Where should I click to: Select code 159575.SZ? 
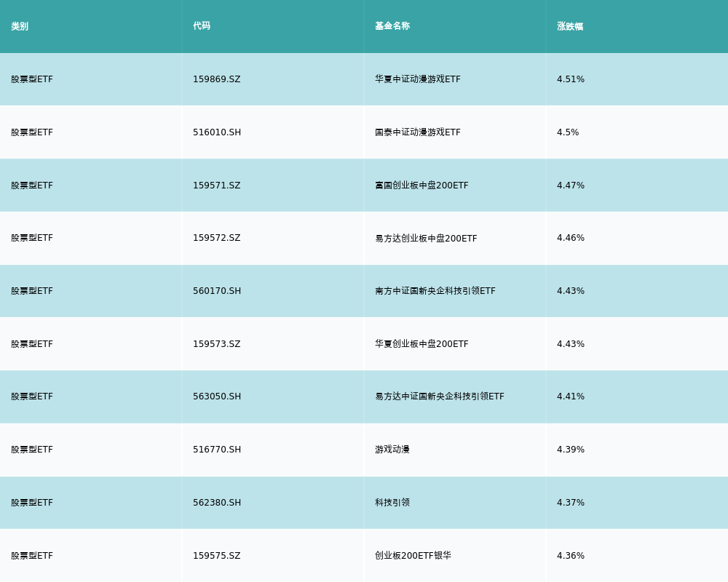(217, 556)
